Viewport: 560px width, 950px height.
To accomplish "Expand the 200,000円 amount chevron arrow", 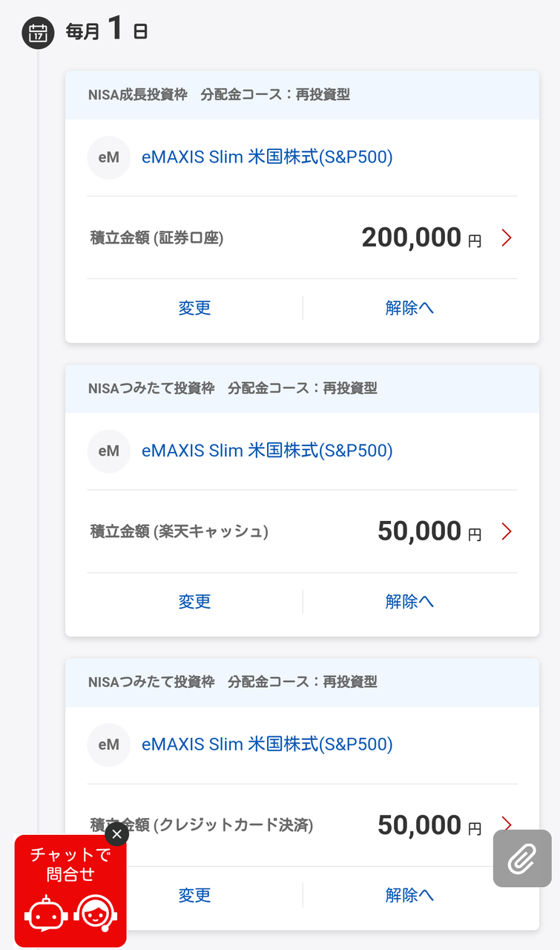I will pyautogui.click(x=507, y=238).
